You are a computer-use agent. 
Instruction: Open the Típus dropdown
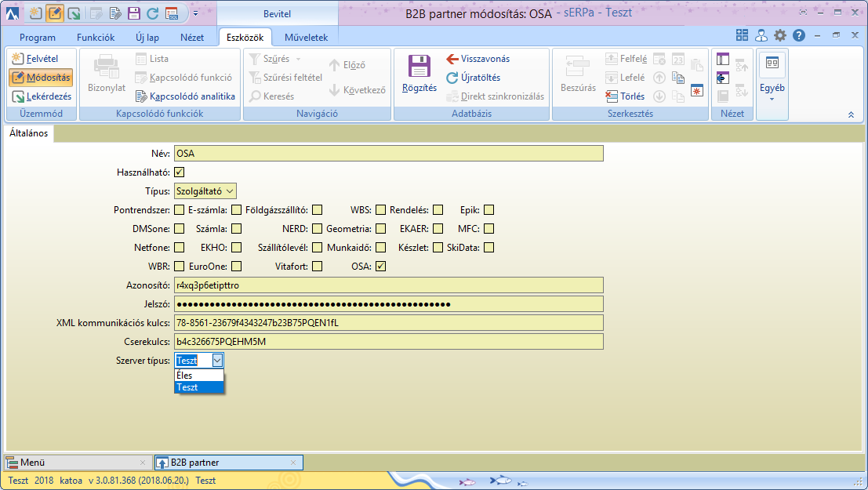(x=205, y=191)
